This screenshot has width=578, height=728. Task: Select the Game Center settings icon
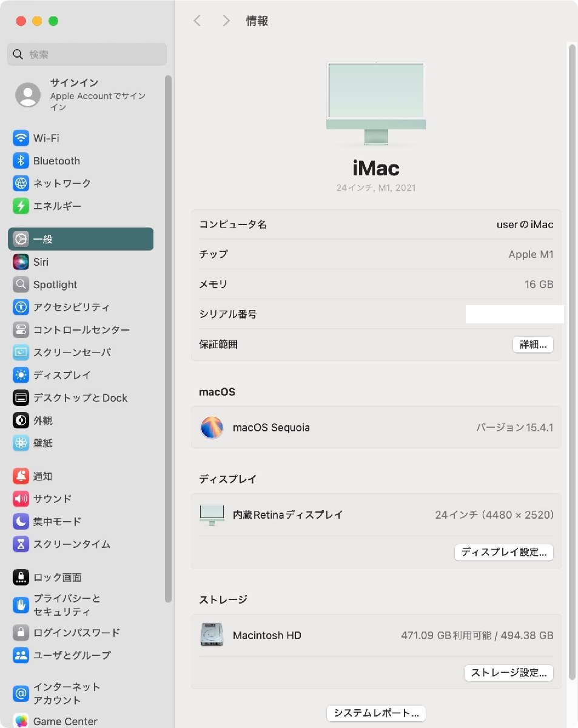(x=21, y=721)
